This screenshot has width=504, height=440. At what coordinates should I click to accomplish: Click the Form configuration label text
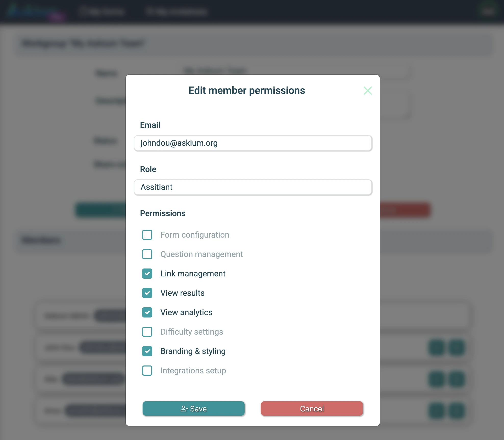point(195,235)
